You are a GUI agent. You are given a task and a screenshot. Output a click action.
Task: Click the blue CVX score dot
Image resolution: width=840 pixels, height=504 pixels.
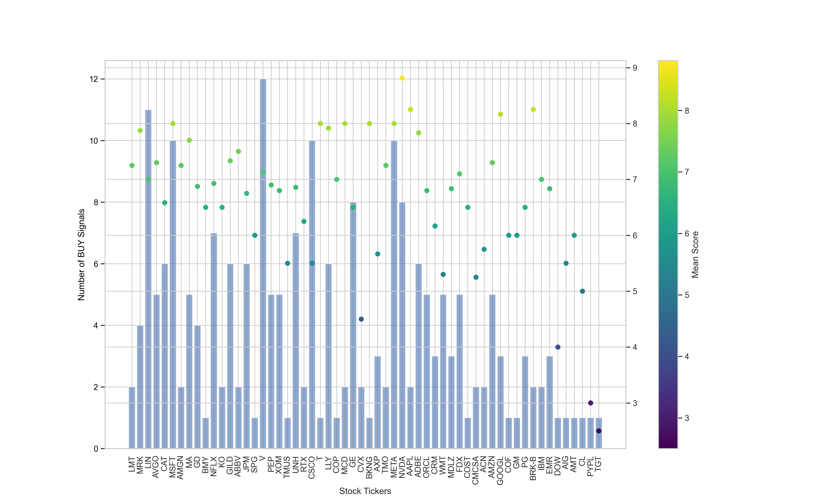pyautogui.click(x=361, y=319)
